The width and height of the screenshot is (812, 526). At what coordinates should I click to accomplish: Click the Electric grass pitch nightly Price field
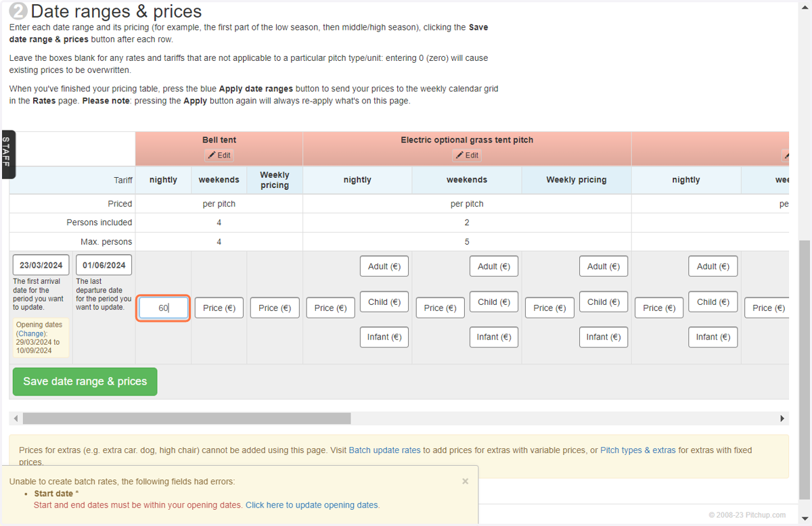pos(331,308)
